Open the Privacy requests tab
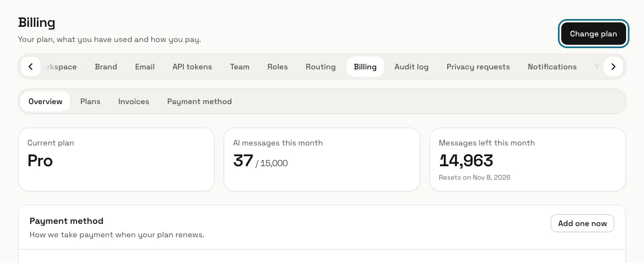 coord(478,67)
